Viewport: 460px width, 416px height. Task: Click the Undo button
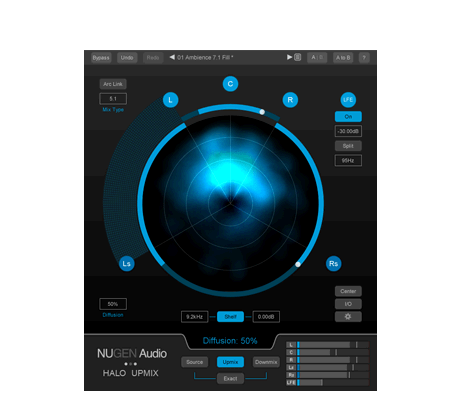point(127,58)
